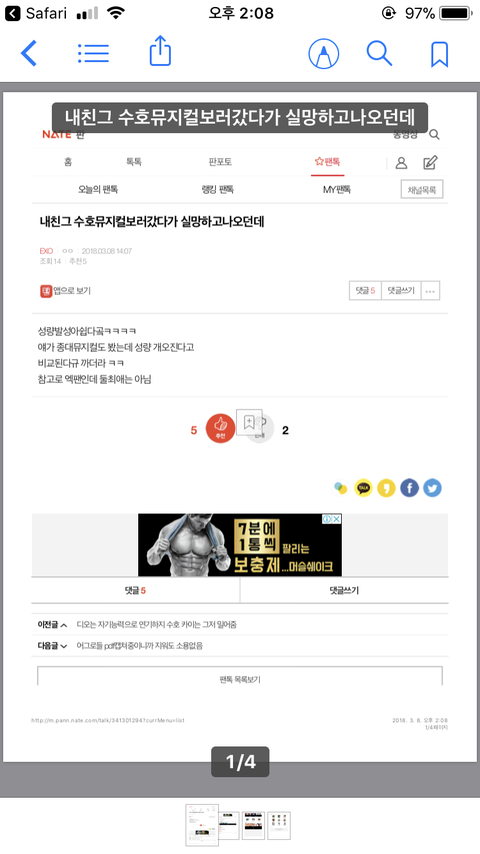Share to Facebook icon
The width and height of the screenshot is (480, 854).
(409, 488)
